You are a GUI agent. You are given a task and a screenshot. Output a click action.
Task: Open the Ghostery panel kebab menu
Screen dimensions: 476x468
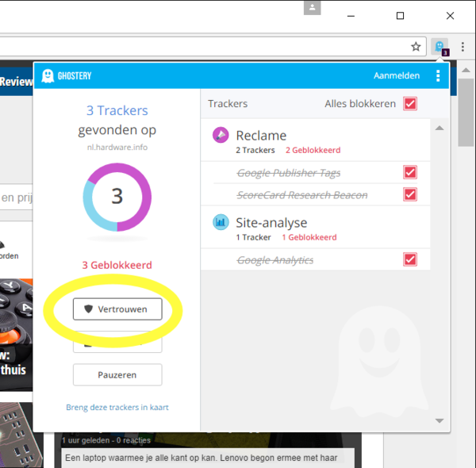[438, 75]
